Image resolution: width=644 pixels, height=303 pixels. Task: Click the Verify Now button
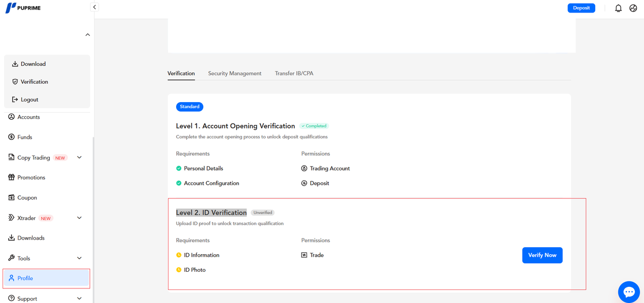coord(542,255)
